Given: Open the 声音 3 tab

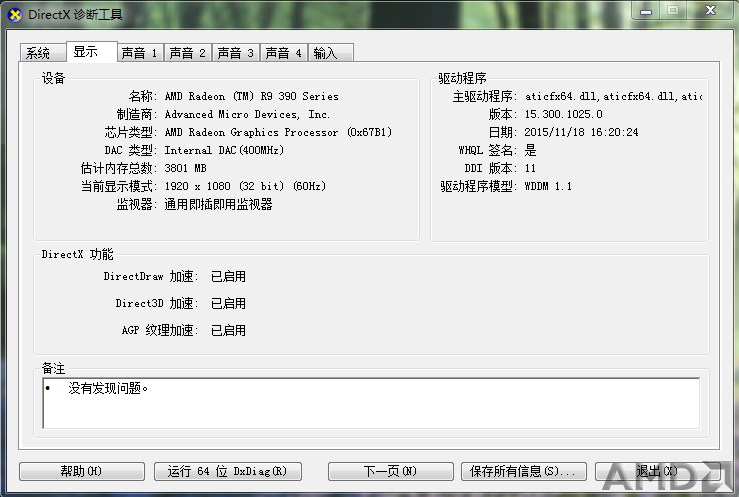Looking at the screenshot, I should click(x=236, y=53).
